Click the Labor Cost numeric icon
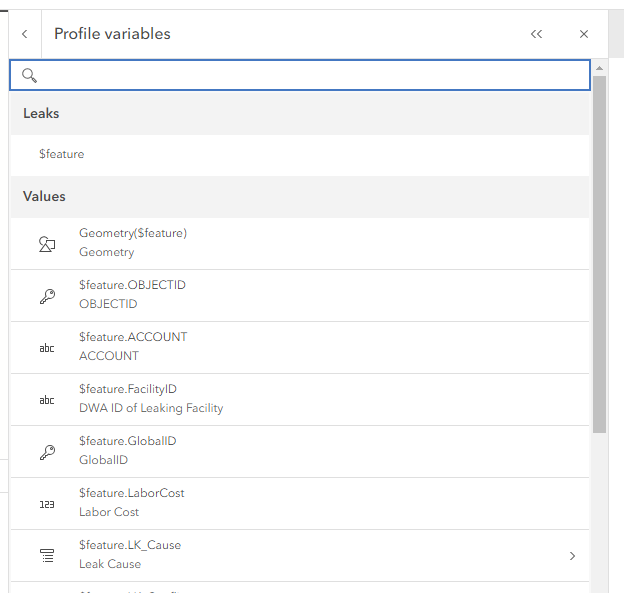 [x=46, y=503]
